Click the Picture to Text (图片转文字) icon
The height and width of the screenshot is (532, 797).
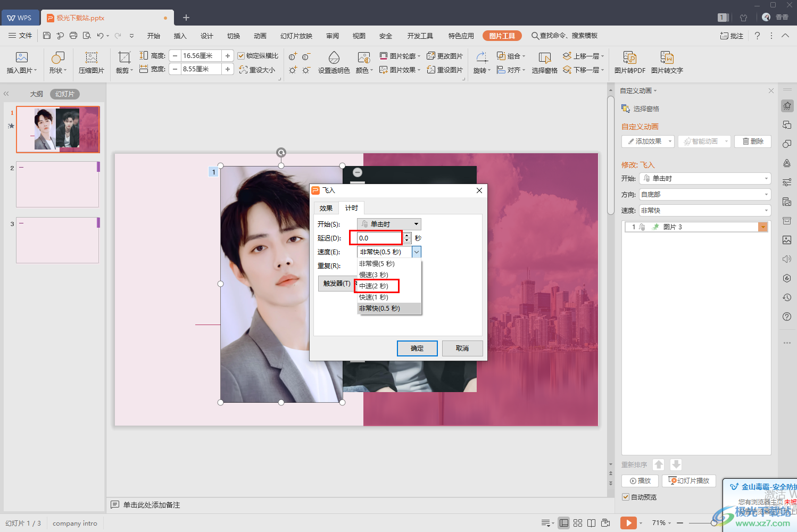click(x=667, y=57)
